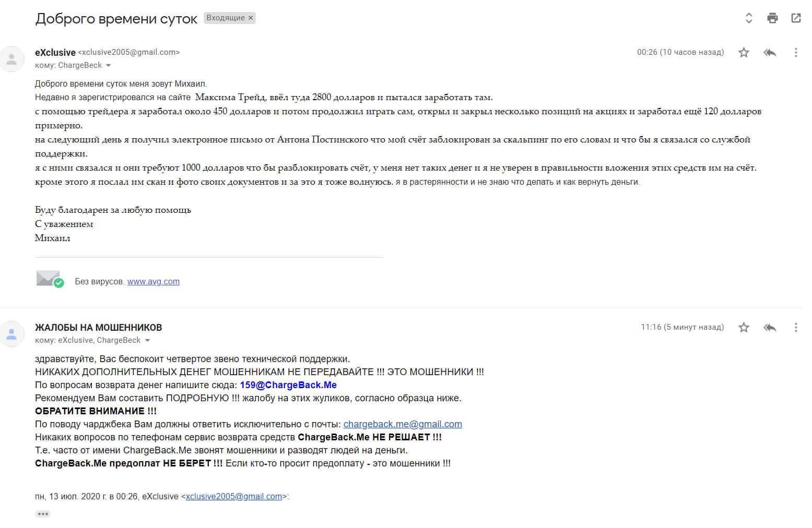Image resolution: width=812 pixels, height=528 pixels.
Task: Remove the Входящие label from the conversation
Action: pos(251,18)
